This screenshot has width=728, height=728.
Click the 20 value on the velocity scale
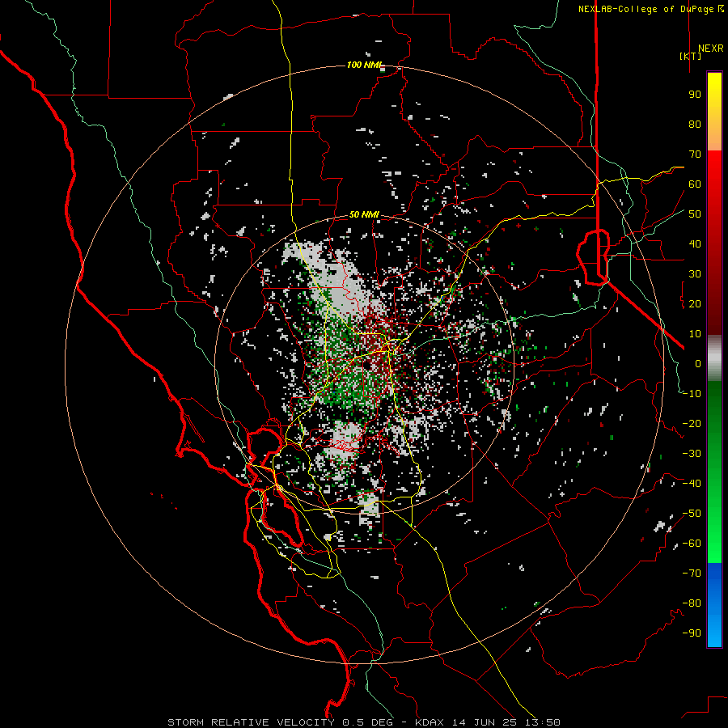(x=695, y=304)
